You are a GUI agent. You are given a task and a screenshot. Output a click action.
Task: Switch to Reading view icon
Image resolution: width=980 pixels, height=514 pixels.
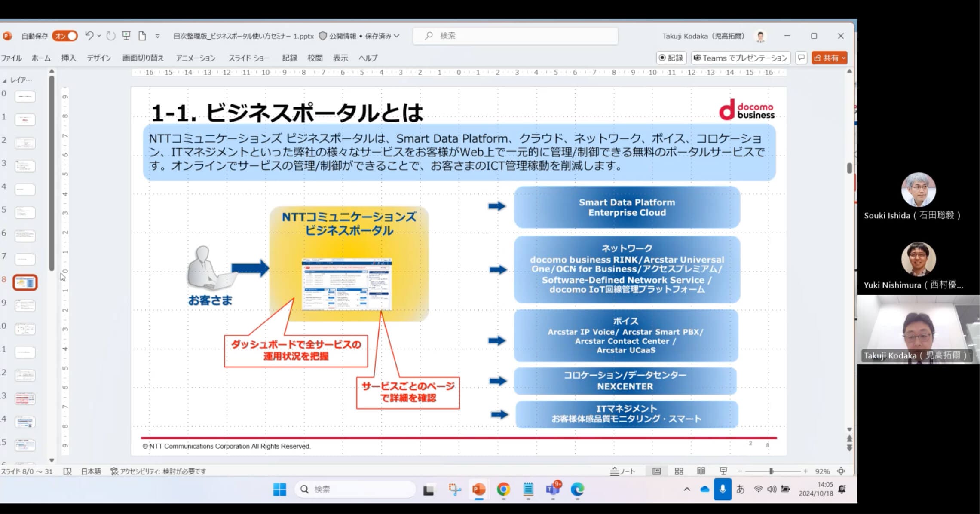pos(701,471)
